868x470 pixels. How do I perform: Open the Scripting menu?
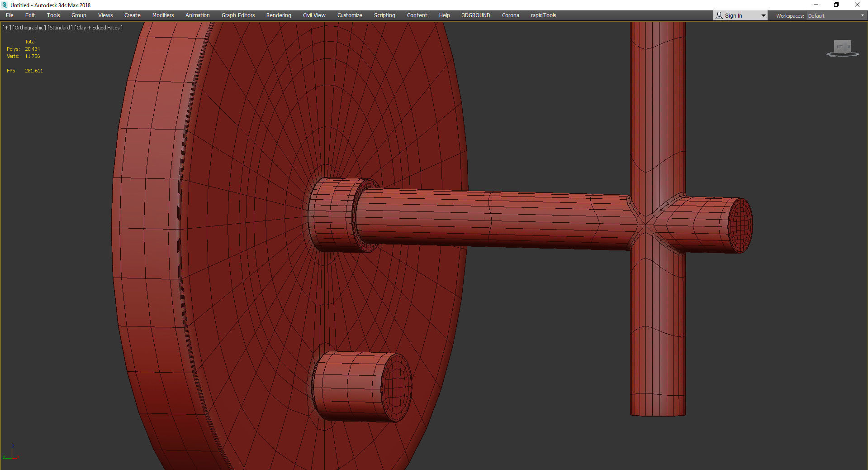point(384,15)
